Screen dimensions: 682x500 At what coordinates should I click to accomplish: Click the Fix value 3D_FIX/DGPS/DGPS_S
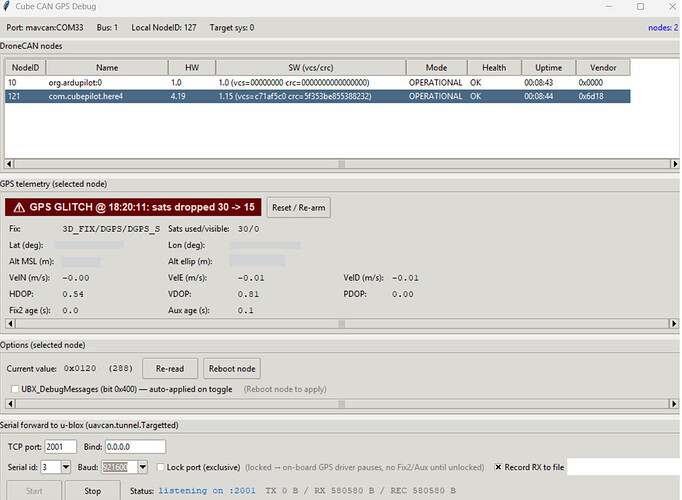pyautogui.click(x=111, y=229)
